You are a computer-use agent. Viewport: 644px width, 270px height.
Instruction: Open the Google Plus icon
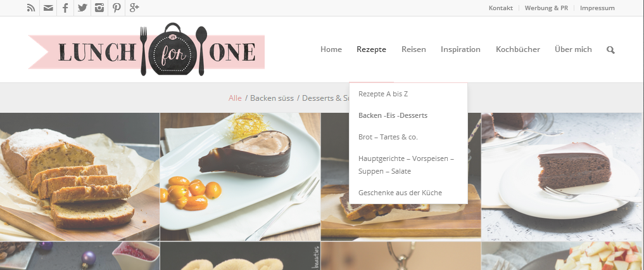134,8
